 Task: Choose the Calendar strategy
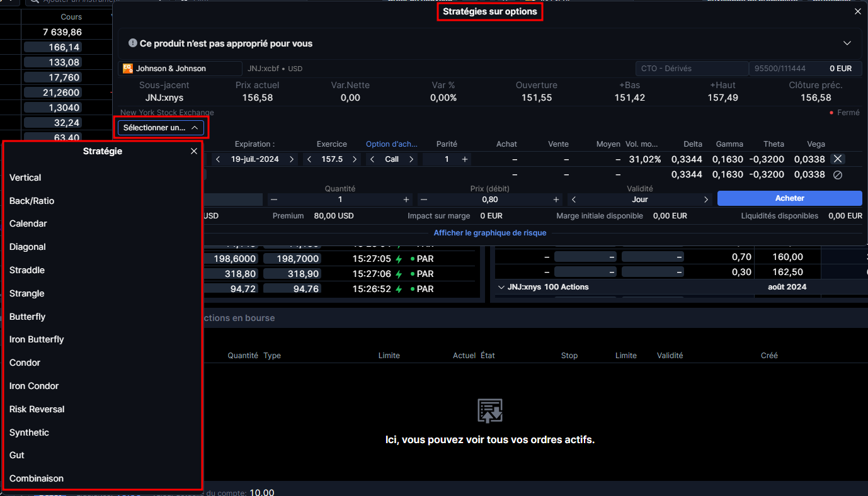coord(28,223)
